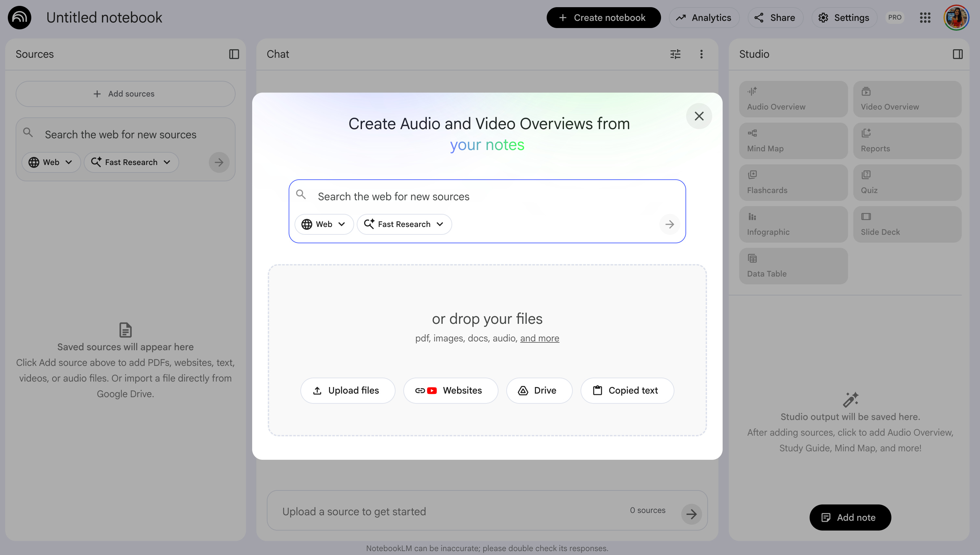Create a Quiz in Studio
The width and height of the screenshot is (980, 555).
907,183
